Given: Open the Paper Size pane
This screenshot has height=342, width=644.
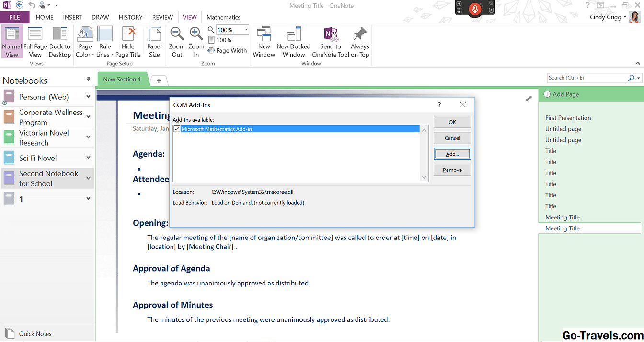Looking at the screenshot, I should coord(155,42).
